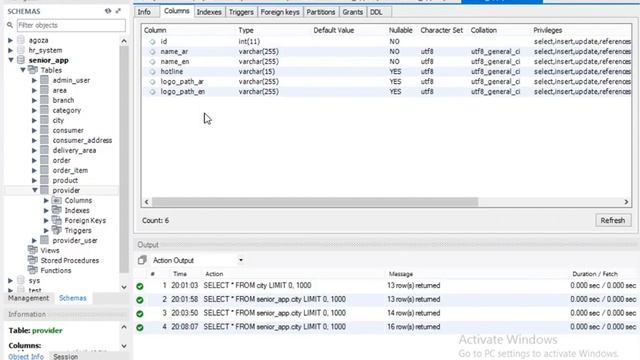640x360 pixels.
Task: Select the Schemas tab at panel bottom
Action: [x=73, y=298]
